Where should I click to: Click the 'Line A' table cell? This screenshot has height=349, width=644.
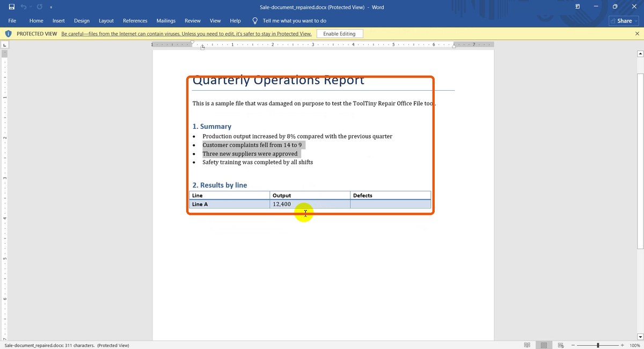230,204
